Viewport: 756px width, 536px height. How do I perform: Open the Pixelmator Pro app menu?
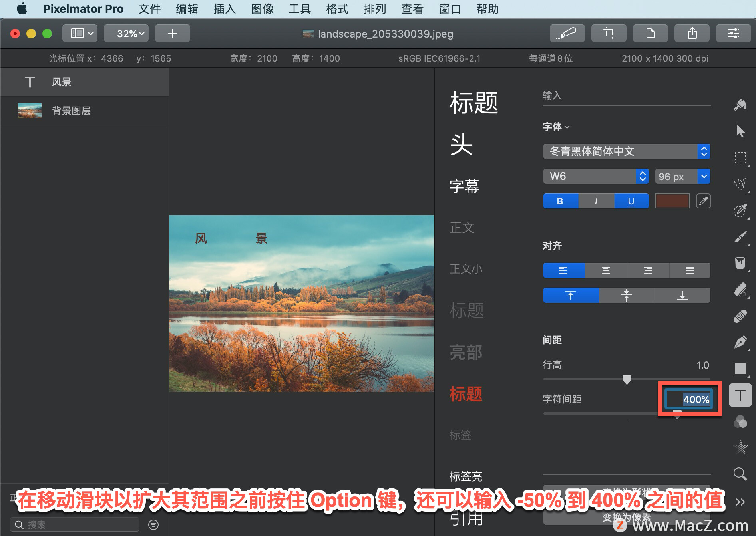click(83, 9)
